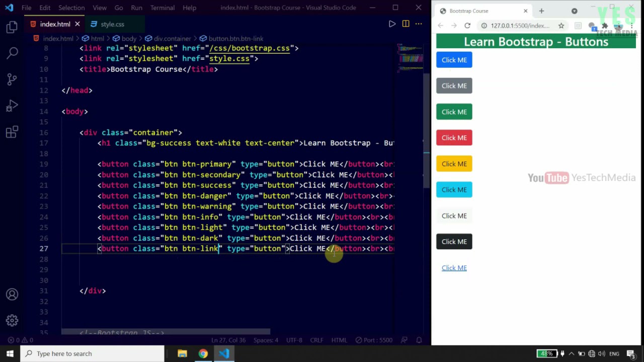Viewport: 644px width, 362px height.
Task: Open Chrome from the taskbar
Action: 203,353
